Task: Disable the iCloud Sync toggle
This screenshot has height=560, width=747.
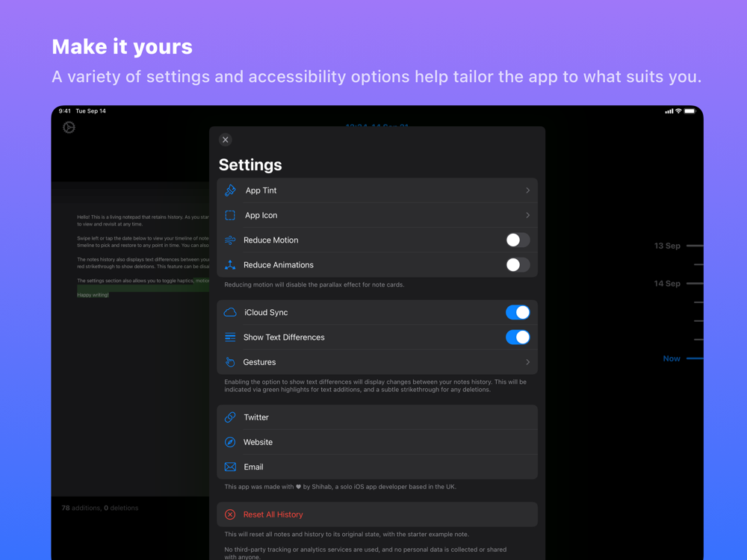Action: (518, 312)
